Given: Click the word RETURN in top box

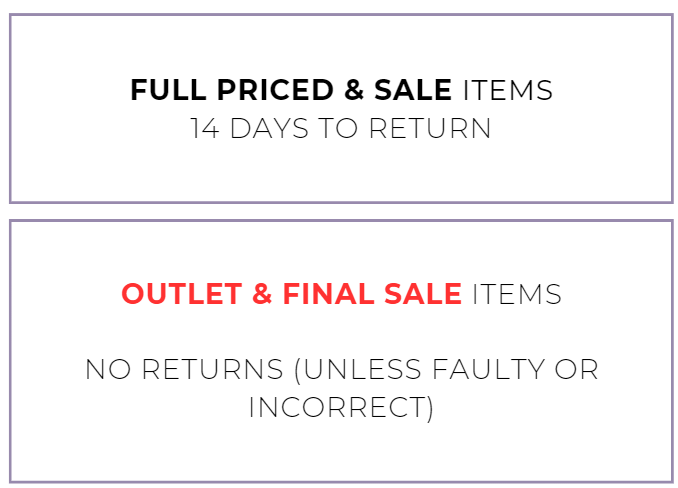Looking at the screenshot, I should (x=430, y=128).
